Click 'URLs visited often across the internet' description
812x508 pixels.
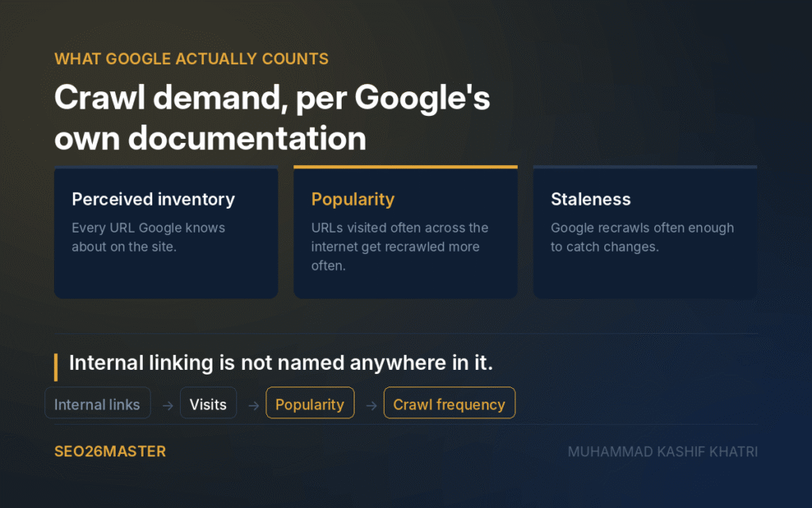tap(400, 247)
